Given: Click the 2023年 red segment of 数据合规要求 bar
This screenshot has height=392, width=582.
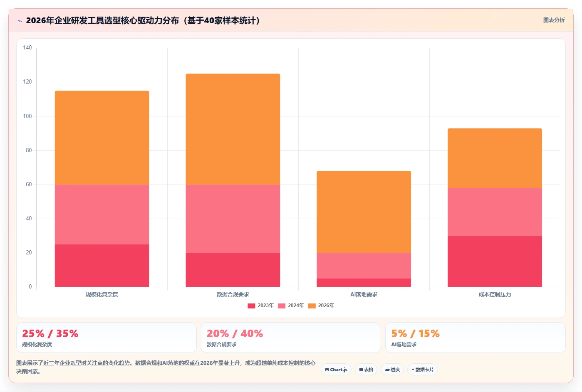Looking at the screenshot, I should [x=233, y=270].
